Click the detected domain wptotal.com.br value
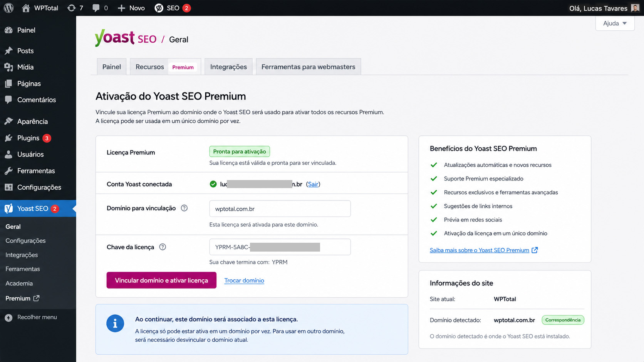Screen dimensions: 644x362 pyautogui.click(x=514, y=320)
